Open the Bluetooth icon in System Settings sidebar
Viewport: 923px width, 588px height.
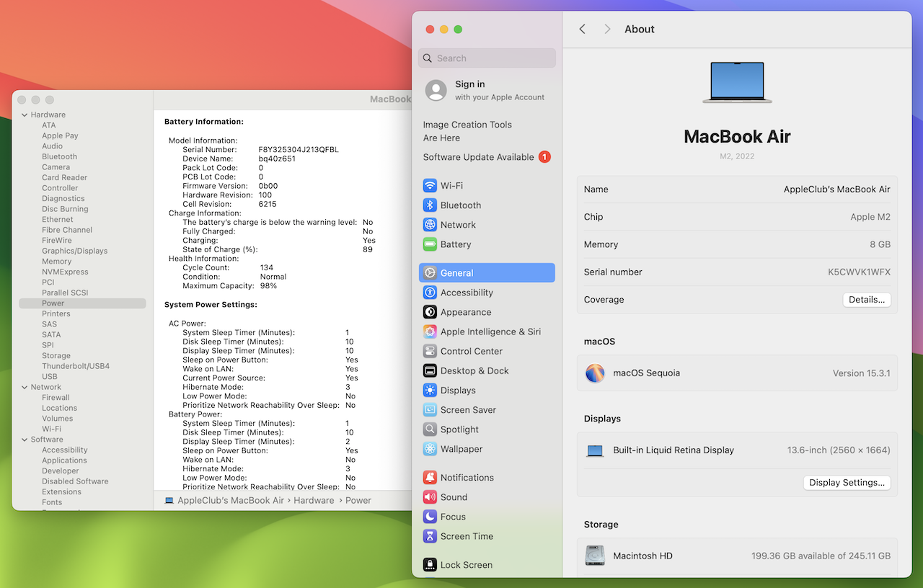pos(430,205)
